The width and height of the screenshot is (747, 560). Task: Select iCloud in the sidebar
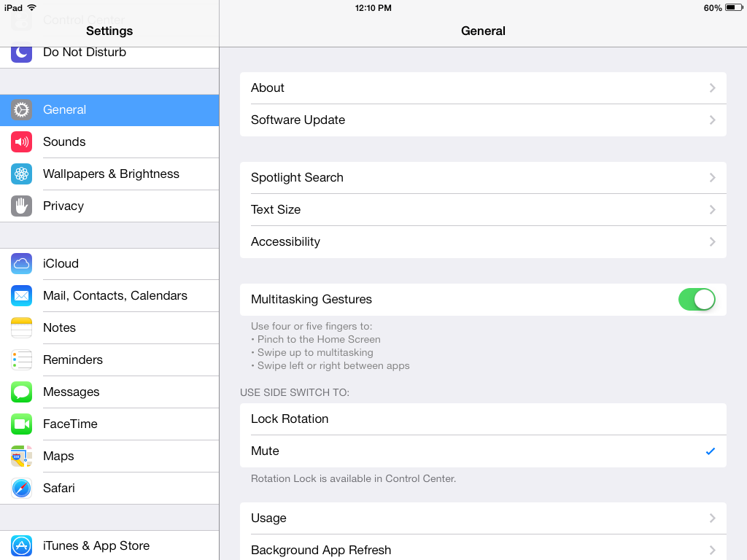[109, 264]
